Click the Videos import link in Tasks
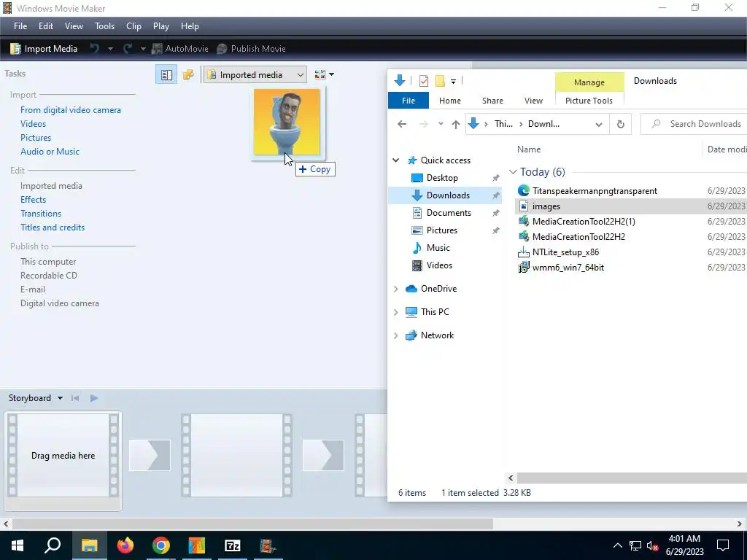 point(34,124)
